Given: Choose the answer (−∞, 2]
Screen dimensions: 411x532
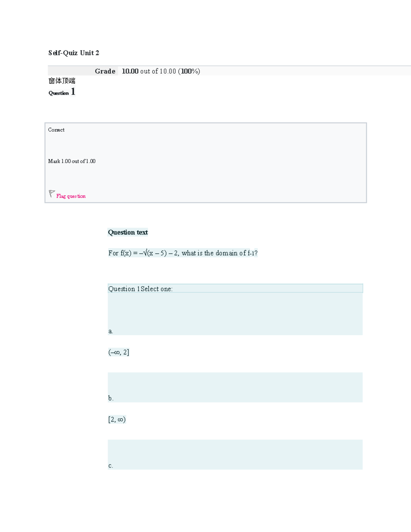Looking at the screenshot, I should (119, 352).
